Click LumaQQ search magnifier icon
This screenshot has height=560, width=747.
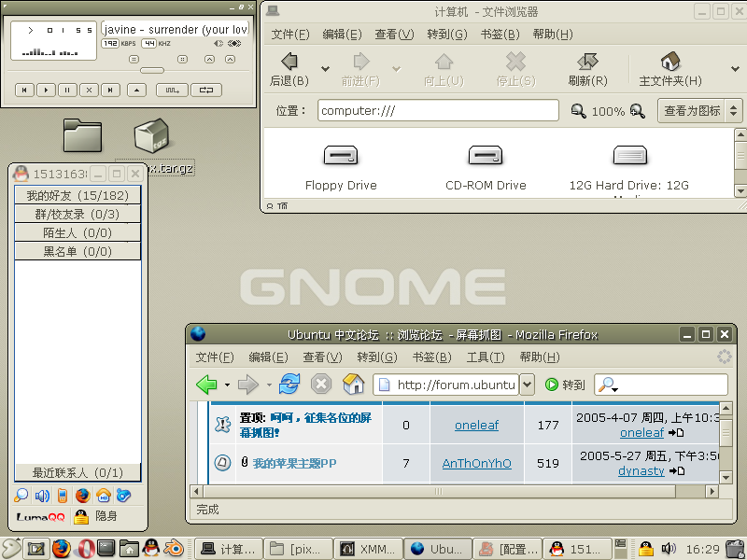click(21, 496)
